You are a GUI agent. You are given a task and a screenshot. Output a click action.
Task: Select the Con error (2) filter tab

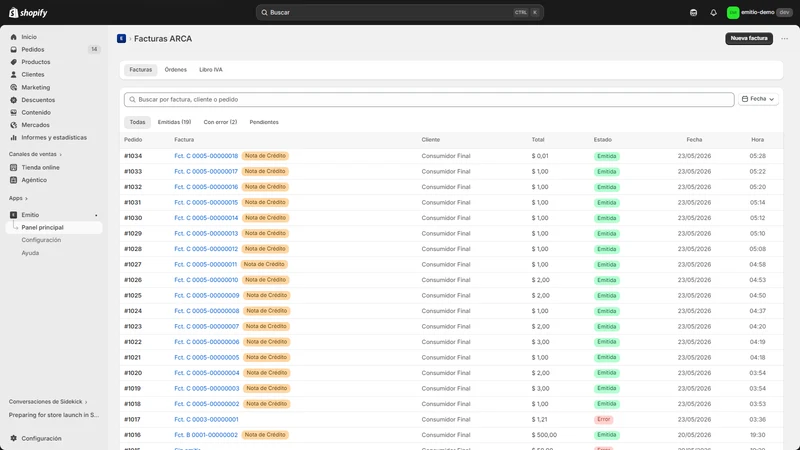tap(220, 122)
